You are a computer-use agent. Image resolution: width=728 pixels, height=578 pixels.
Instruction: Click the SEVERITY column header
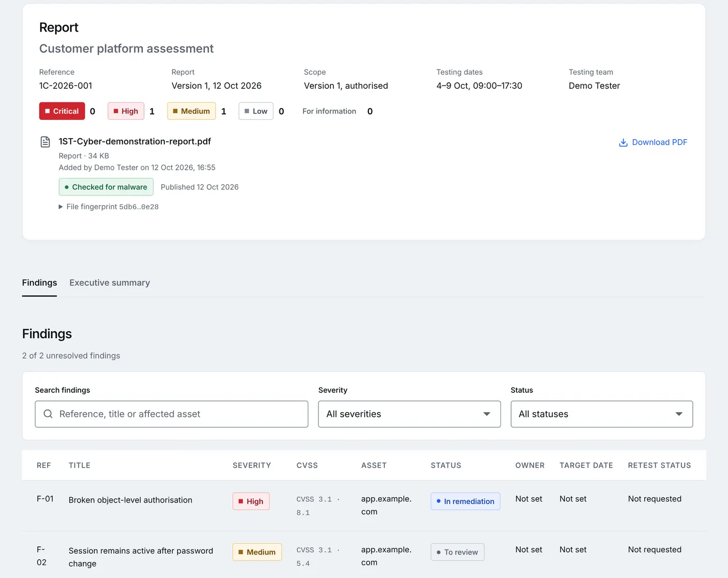(x=252, y=466)
